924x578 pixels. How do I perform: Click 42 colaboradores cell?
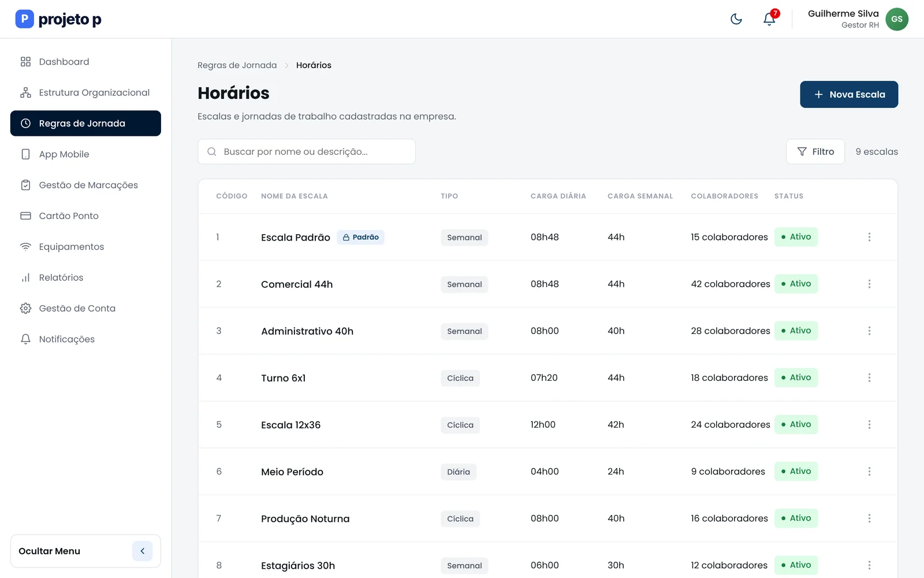(731, 284)
